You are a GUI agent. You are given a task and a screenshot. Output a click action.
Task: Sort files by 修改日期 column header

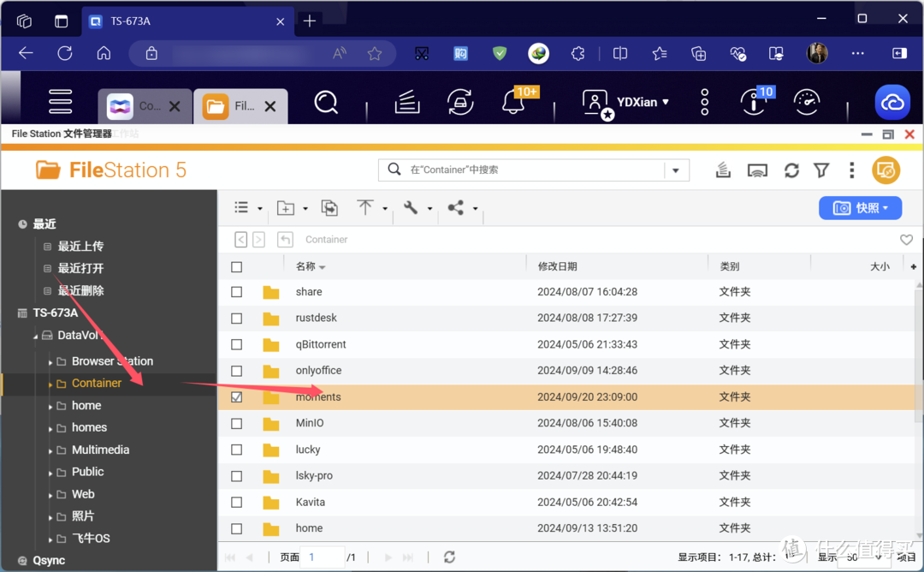click(x=557, y=267)
